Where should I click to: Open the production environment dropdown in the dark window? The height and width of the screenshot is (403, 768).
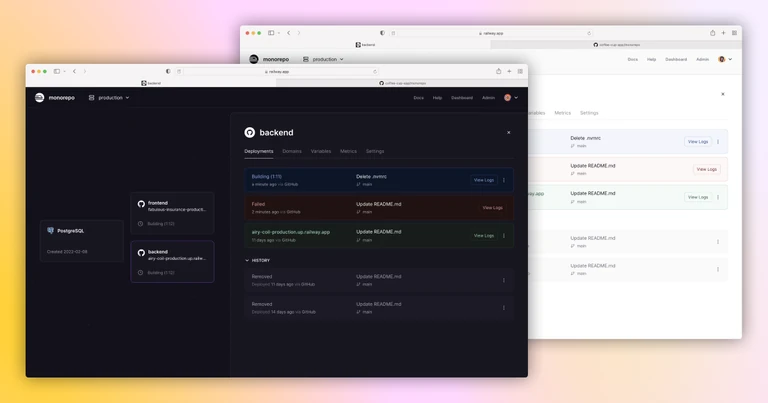pos(109,97)
